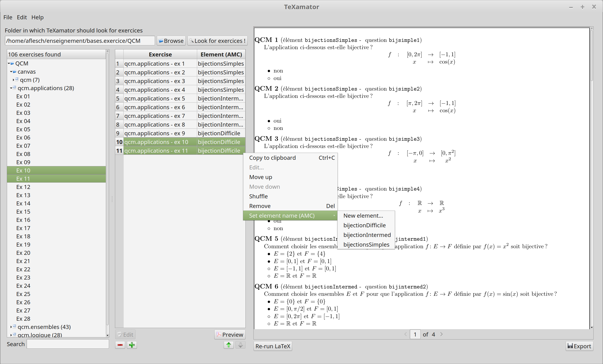
Task: Go to next PDF page arrow
Action: pos(441,334)
